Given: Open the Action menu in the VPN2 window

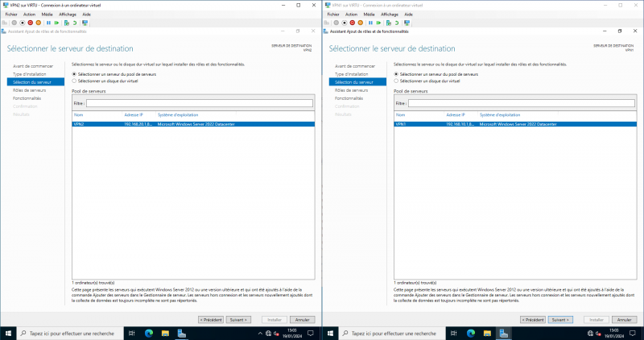Looking at the screenshot, I should [x=29, y=15].
